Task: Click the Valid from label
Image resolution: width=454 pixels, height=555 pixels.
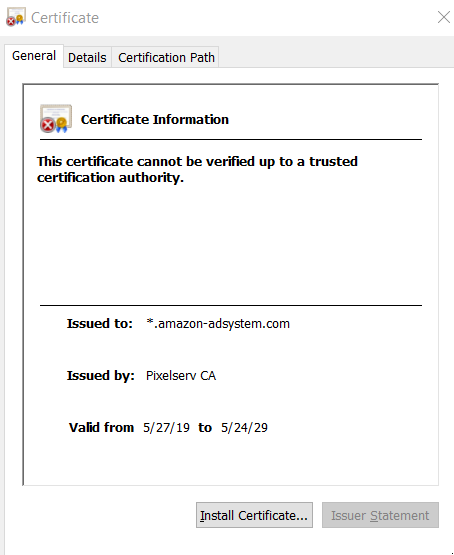Action: (x=101, y=428)
